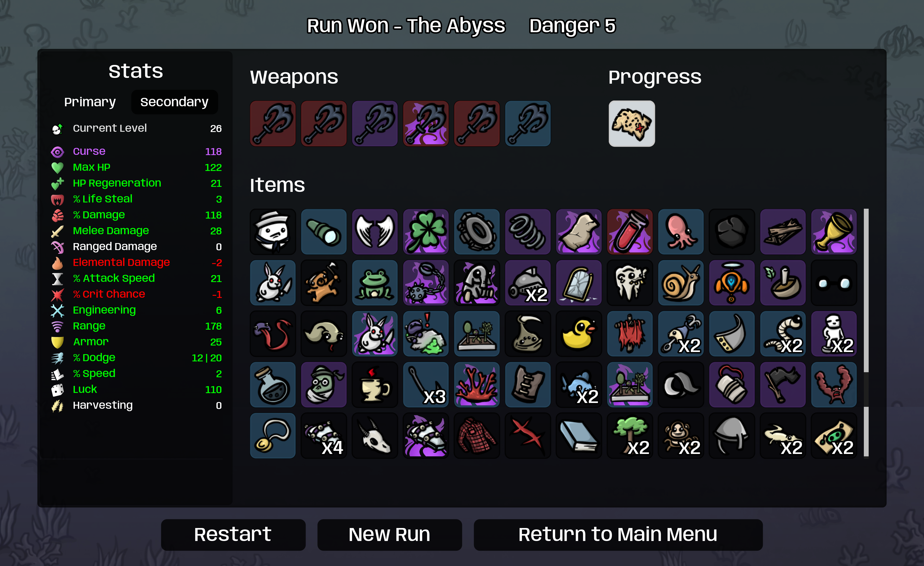Click the Restart button

tap(233, 535)
